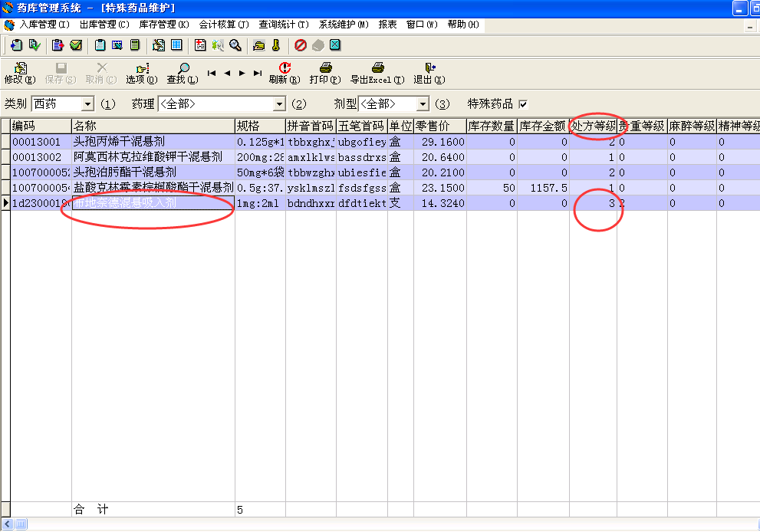760x532 pixels.
Task: Open the 剂型 dropdown
Action: pyautogui.click(x=423, y=104)
